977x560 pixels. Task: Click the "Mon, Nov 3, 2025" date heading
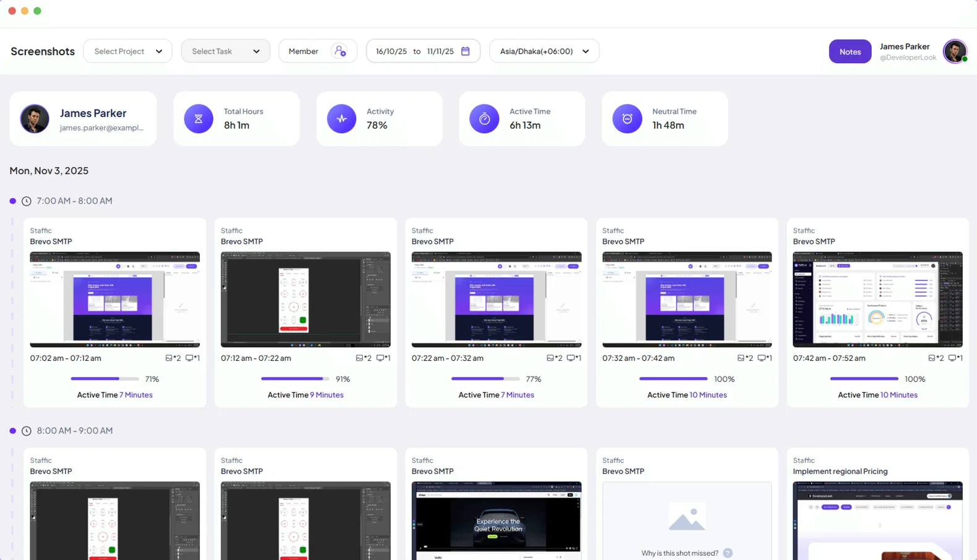click(x=49, y=171)
